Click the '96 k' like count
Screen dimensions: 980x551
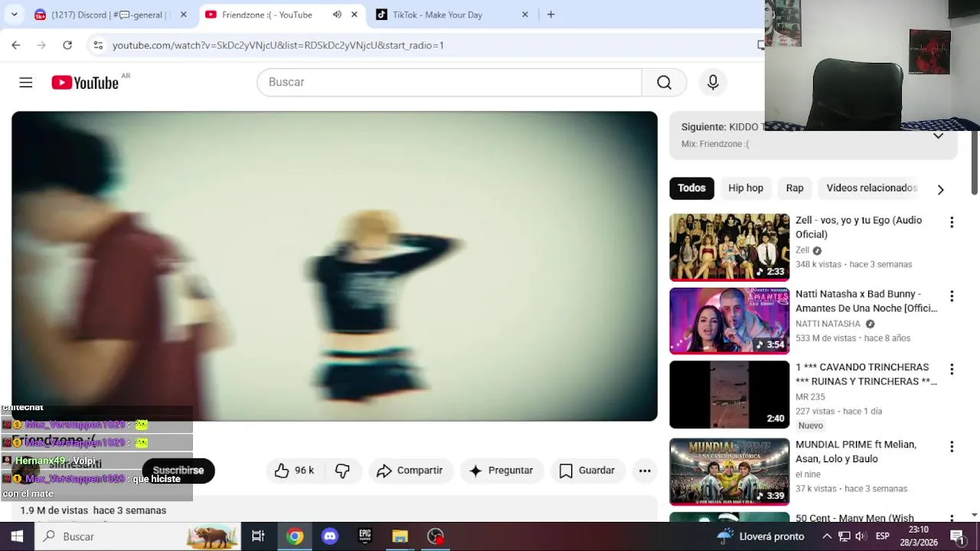304,471
